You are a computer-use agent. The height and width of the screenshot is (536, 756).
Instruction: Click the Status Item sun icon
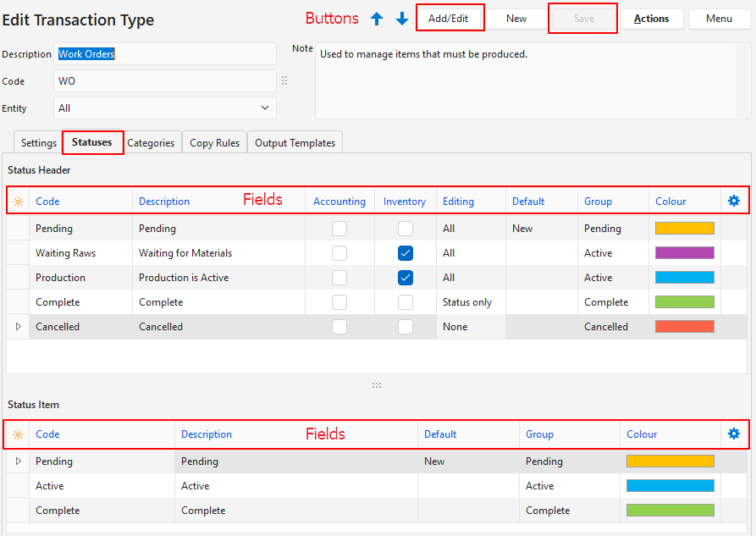point(18,434)
